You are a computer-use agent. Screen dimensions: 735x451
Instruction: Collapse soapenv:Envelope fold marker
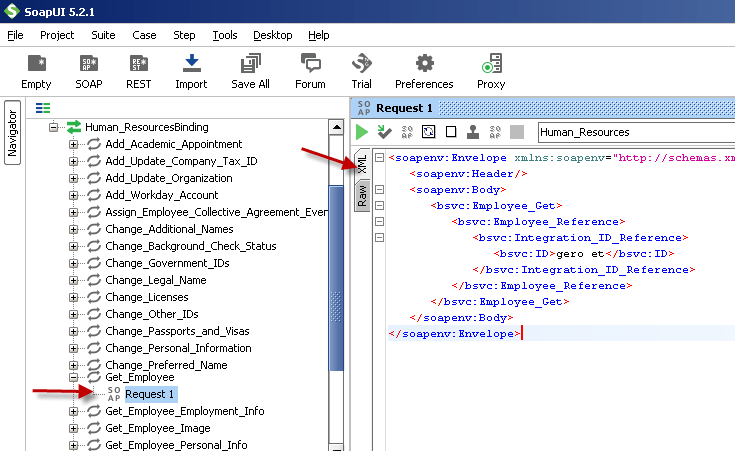pos(380,158)
